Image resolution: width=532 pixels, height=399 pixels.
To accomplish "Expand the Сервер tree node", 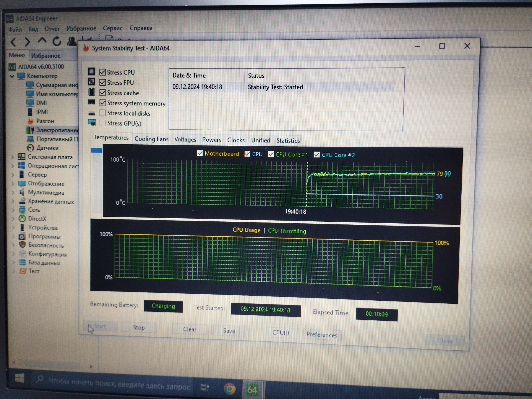I will (x=13, y=175).
